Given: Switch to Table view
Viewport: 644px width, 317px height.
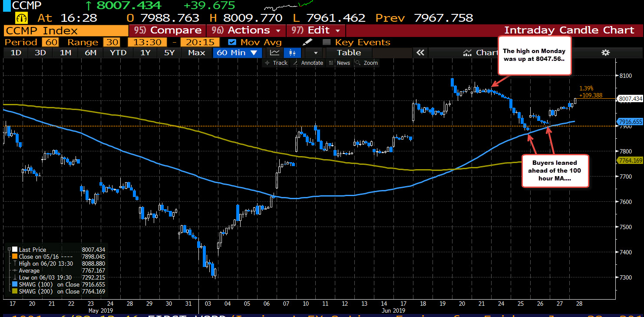Looking at the screenshot, I should [x=349, y=53].
